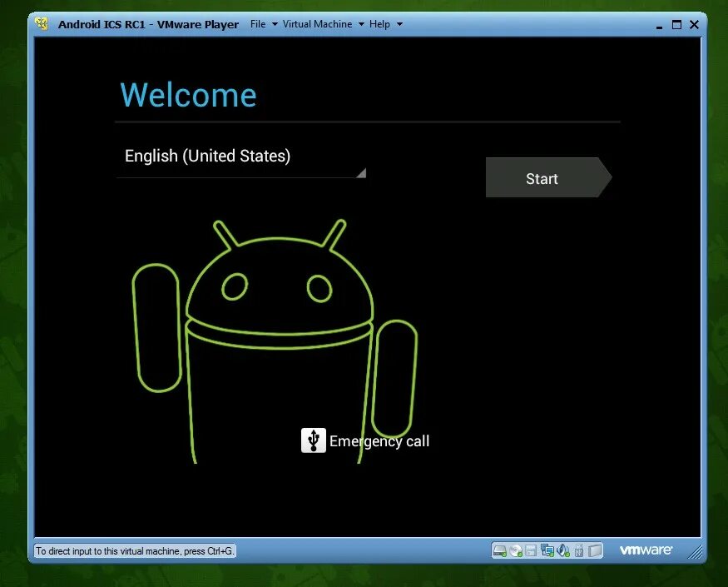Viewport: 728px width, 587px height.
Task: Click the rightmost gray device icon in status bar
Action: coord(595,550)
